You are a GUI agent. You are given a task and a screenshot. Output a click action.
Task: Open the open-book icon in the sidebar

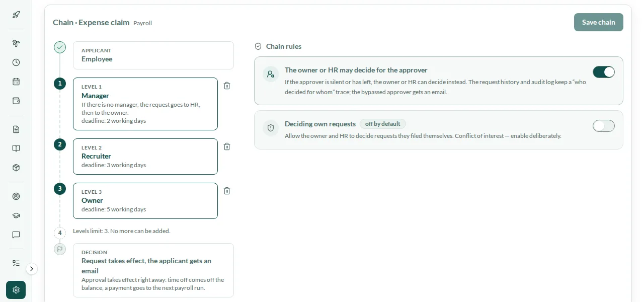click(16, 148)
